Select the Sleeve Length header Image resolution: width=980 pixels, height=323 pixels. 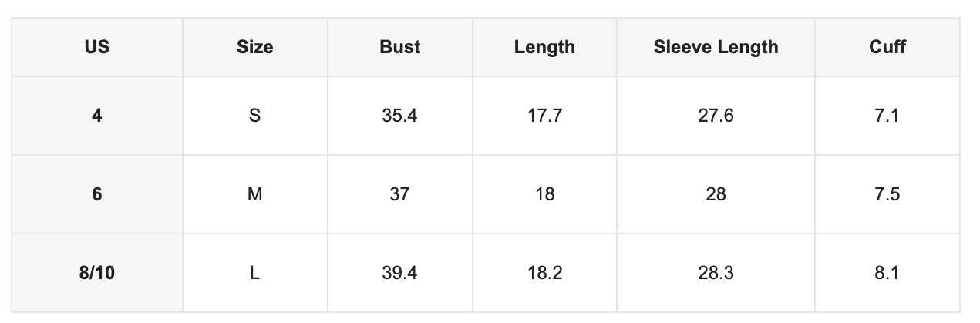[x=716, y=47]
